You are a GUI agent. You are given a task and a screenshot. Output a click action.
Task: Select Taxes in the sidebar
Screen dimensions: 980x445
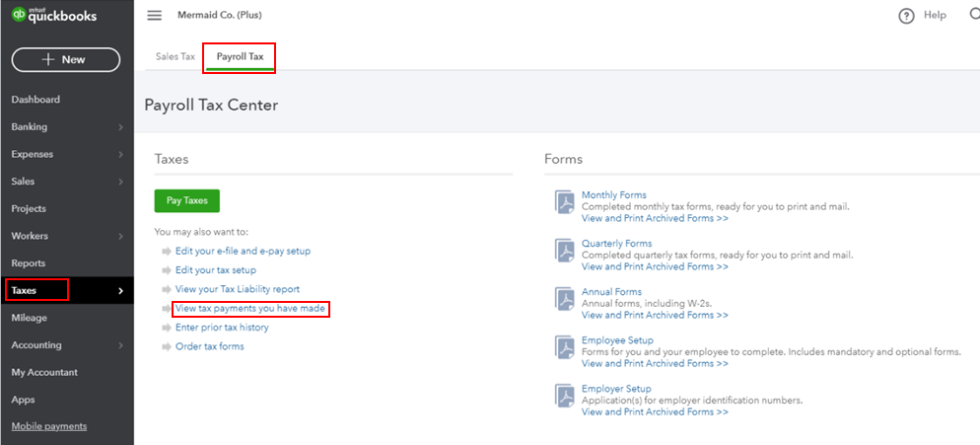[24, 290]
